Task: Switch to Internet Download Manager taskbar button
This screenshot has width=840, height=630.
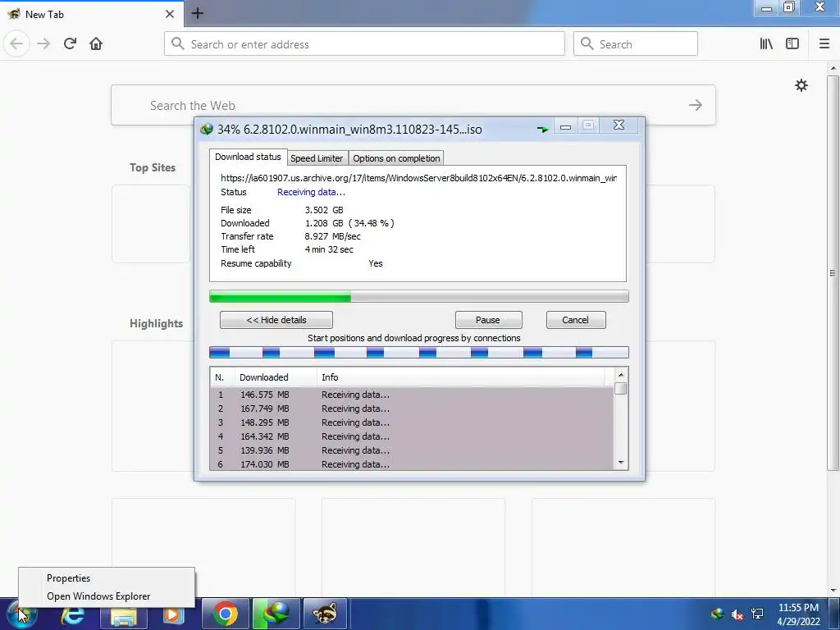Action: tap(276, 614)
